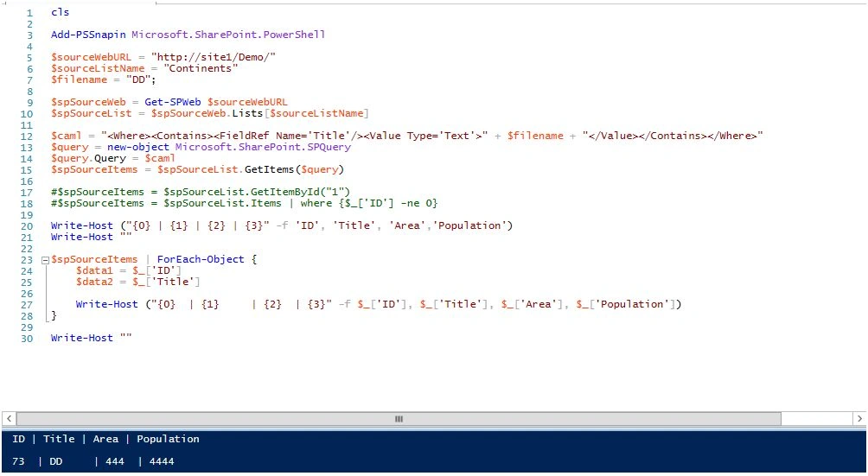Click 'Microsoft.SharePoint.PowerShell' snap-in name
868x476 pixels.
click(228, 35)
